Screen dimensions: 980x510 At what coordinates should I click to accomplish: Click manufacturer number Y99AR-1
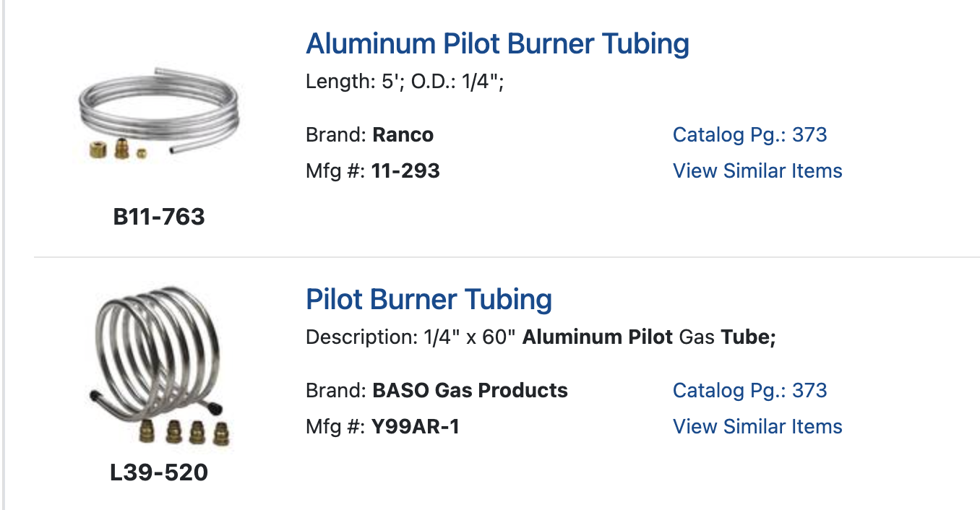416,427
